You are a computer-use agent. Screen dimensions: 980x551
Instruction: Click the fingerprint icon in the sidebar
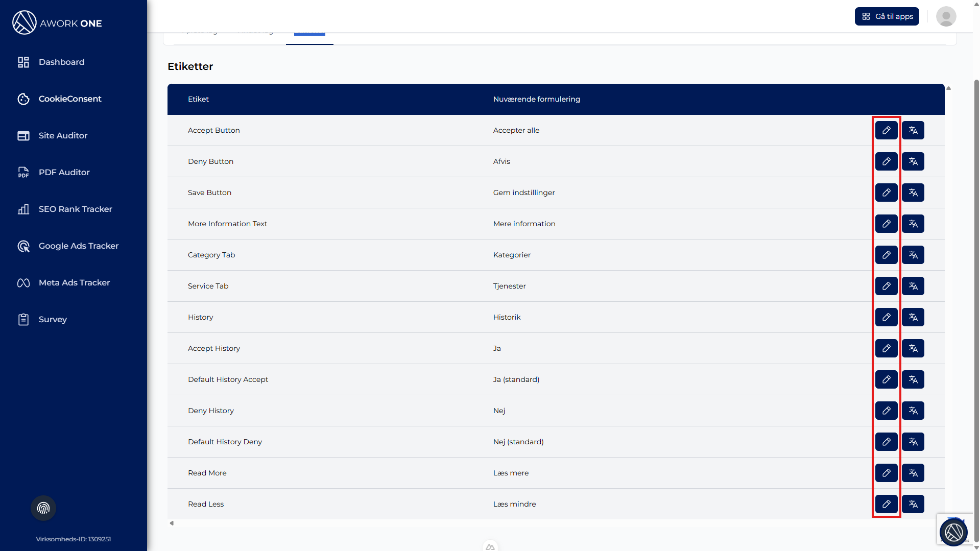click(43, 508)
